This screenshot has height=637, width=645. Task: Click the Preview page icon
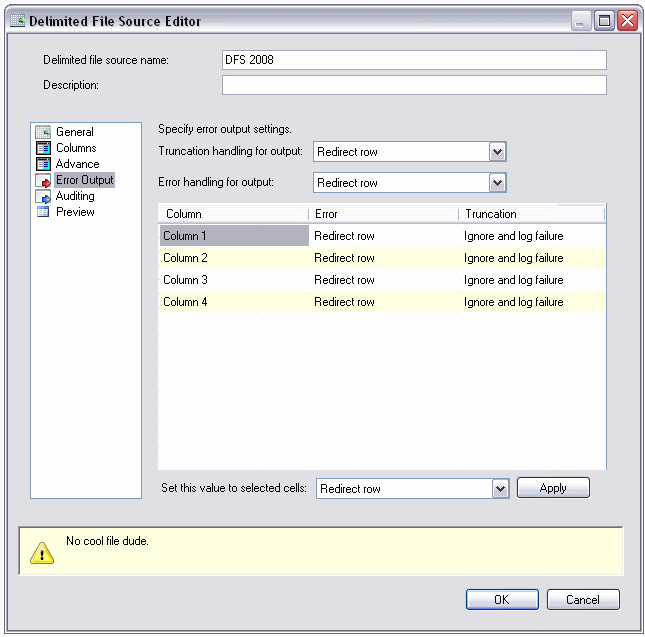[x=43, y=212]
